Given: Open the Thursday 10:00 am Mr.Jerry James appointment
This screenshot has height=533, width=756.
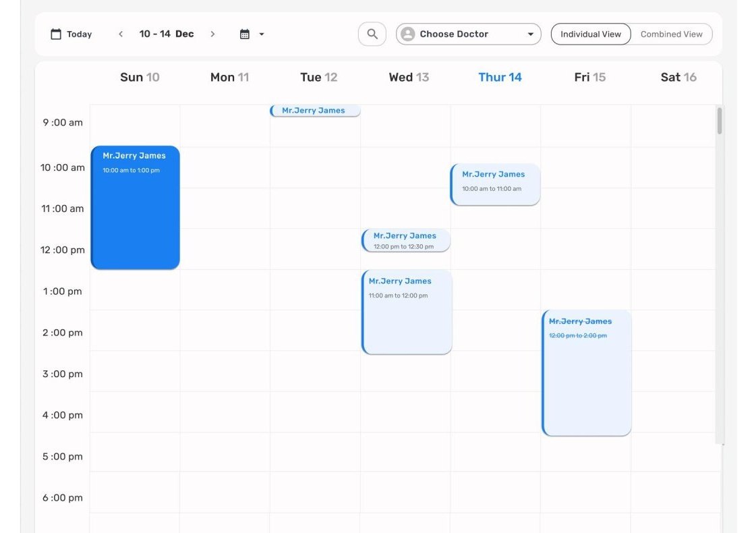Looking at the screenshot, I should click(x=496, y=184).
